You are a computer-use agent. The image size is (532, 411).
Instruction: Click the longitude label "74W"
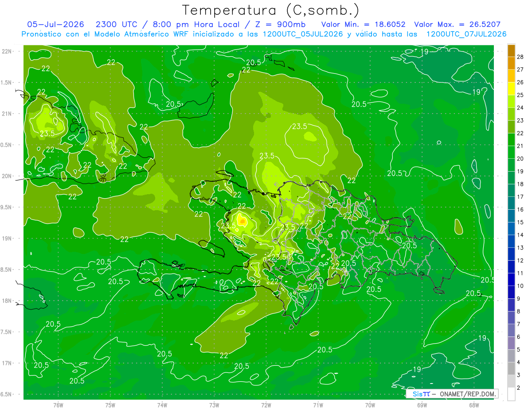162,405
